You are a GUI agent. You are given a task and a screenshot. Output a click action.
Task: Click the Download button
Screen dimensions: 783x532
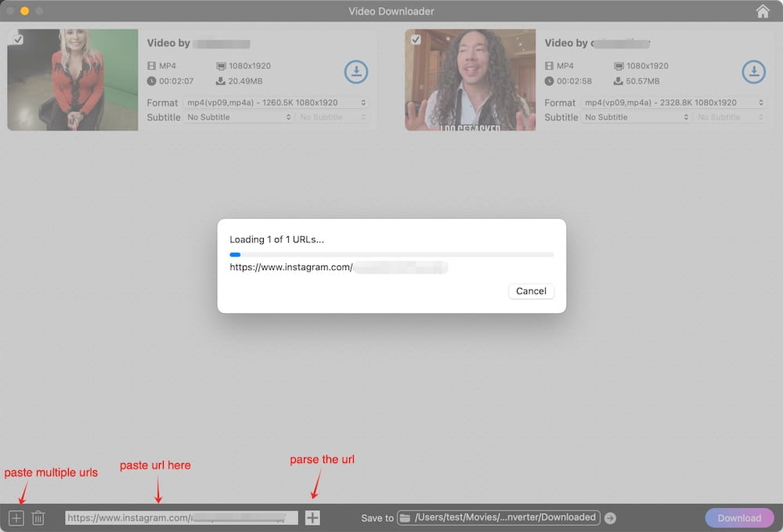tap(739, 518)
